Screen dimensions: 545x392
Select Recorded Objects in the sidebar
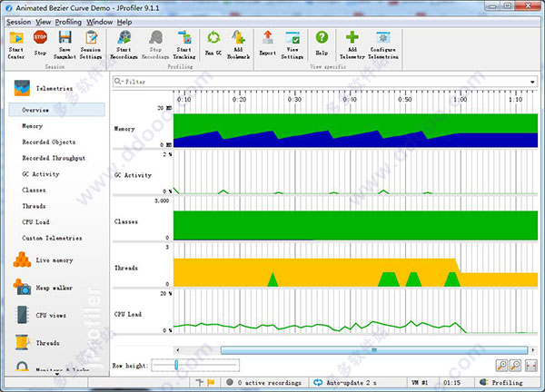pos(49,142)
